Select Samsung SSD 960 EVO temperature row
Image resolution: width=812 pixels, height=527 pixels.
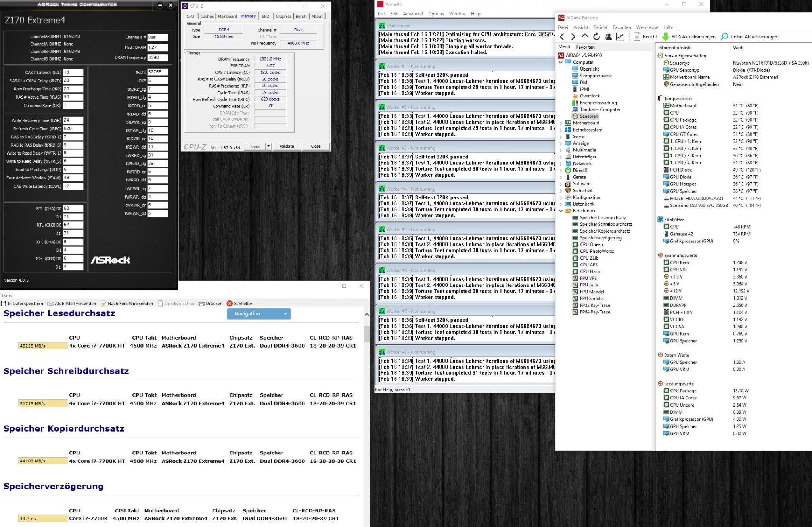click(712, 206)
